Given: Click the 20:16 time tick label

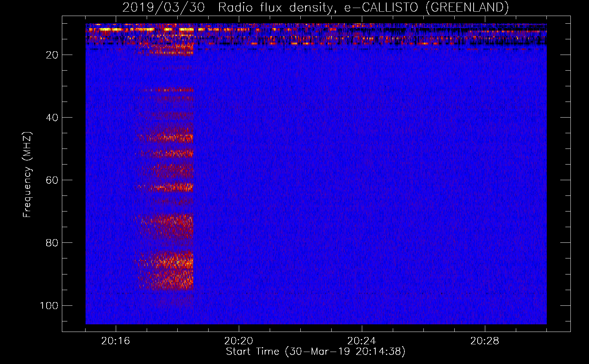Looking at the screenshot, I should point(116,341).
